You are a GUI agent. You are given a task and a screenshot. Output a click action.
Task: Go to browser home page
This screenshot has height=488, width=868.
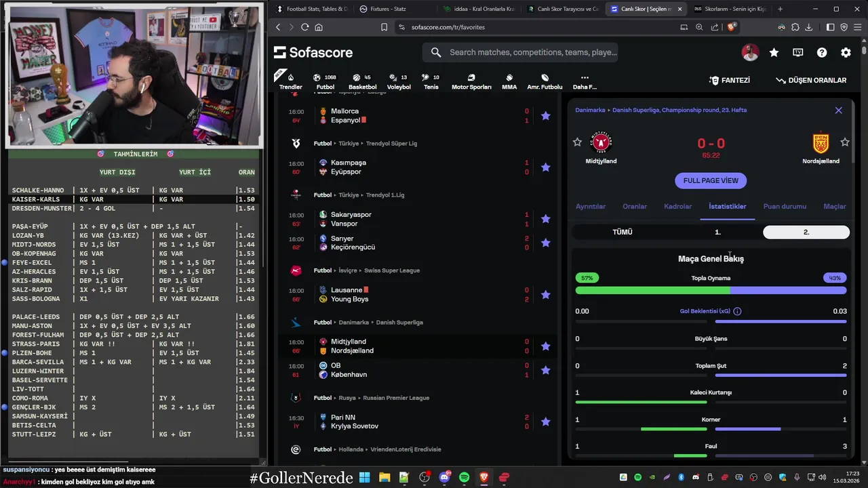[x=319, y=27]
